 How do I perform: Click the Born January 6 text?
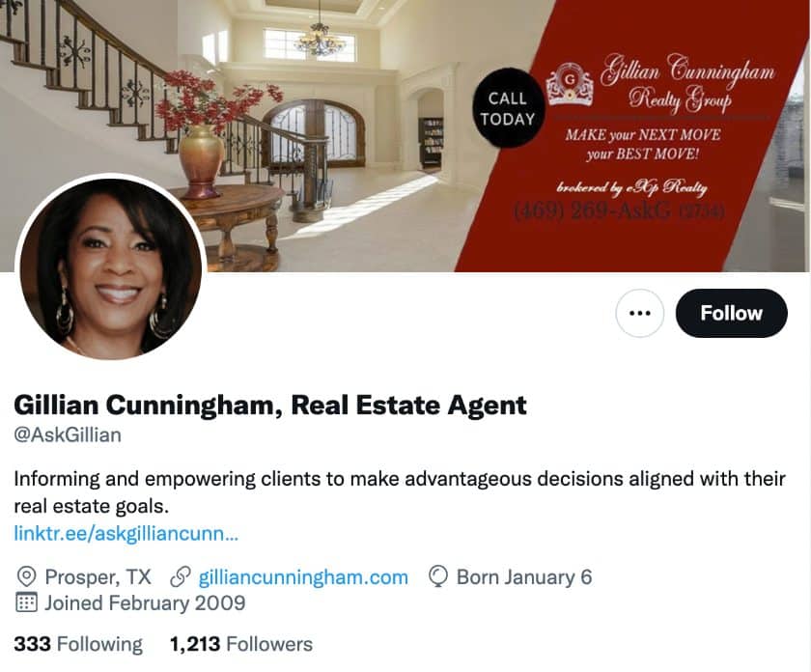524,576
